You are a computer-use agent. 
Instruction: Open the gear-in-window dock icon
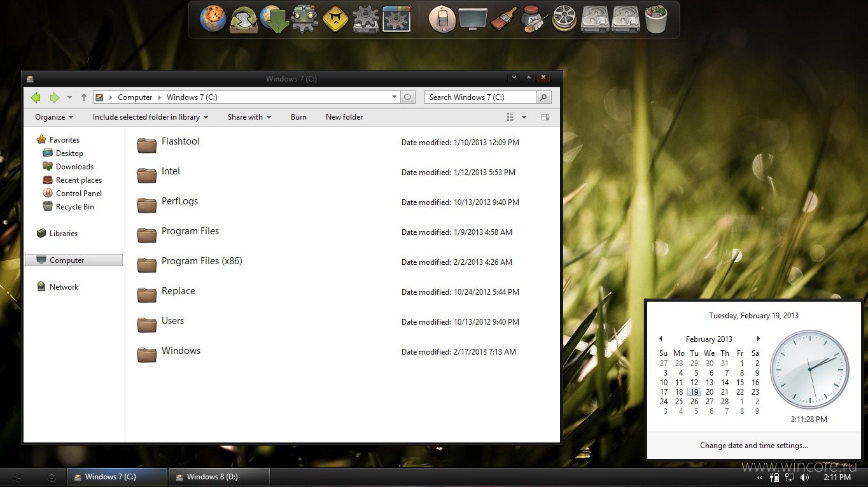[396, 18]
